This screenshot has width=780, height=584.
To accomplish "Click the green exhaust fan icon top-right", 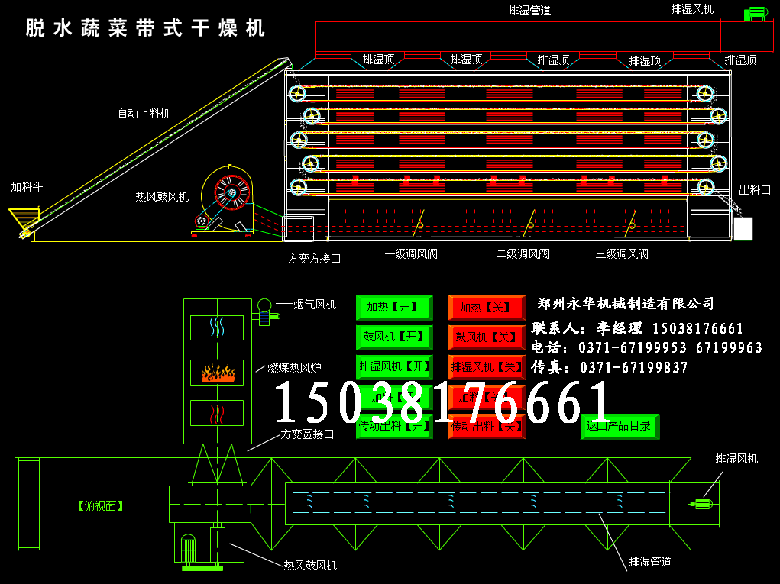I will pos(756,13).
